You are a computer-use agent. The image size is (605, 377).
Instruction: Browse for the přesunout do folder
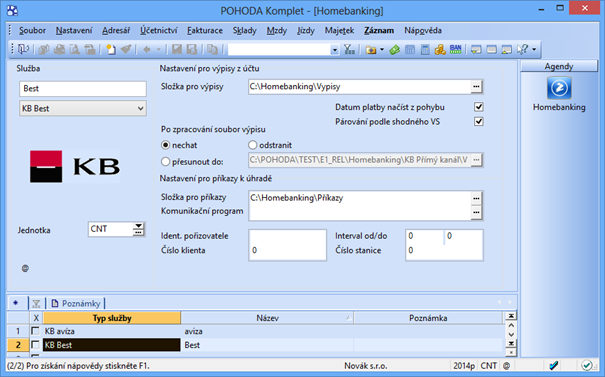(x=477, y=160)
